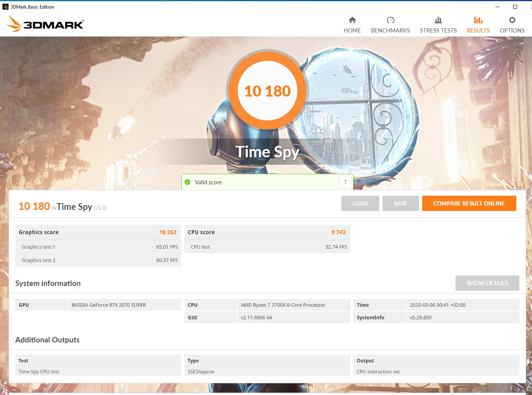Click the LOAD button
532x395 pixels.
(x=360, y=203)
